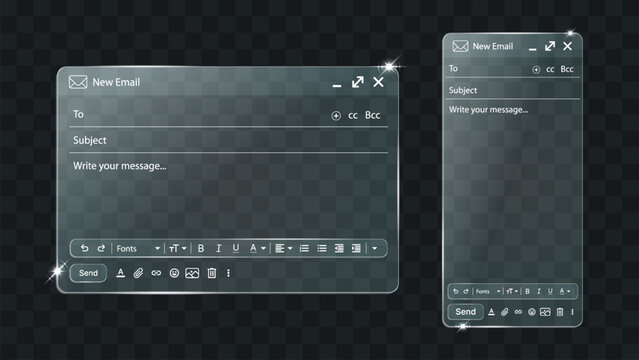The image size is (639, 360).
Task: Click Redo in the wide email window
Action: tap(101, 248)
